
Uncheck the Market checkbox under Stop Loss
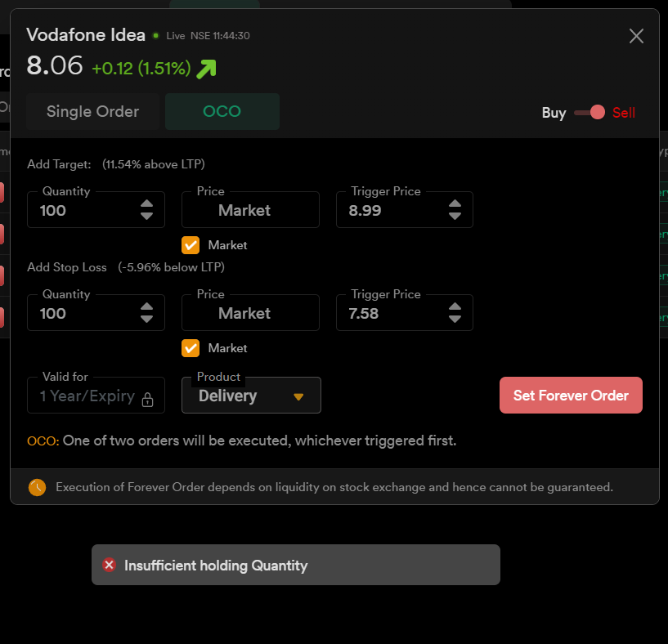[191, 348]
